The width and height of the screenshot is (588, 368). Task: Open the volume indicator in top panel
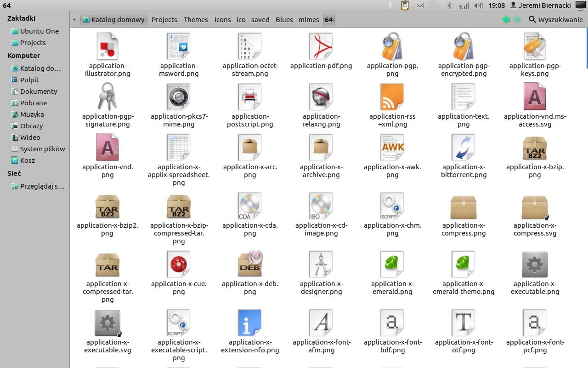(478, 6)
